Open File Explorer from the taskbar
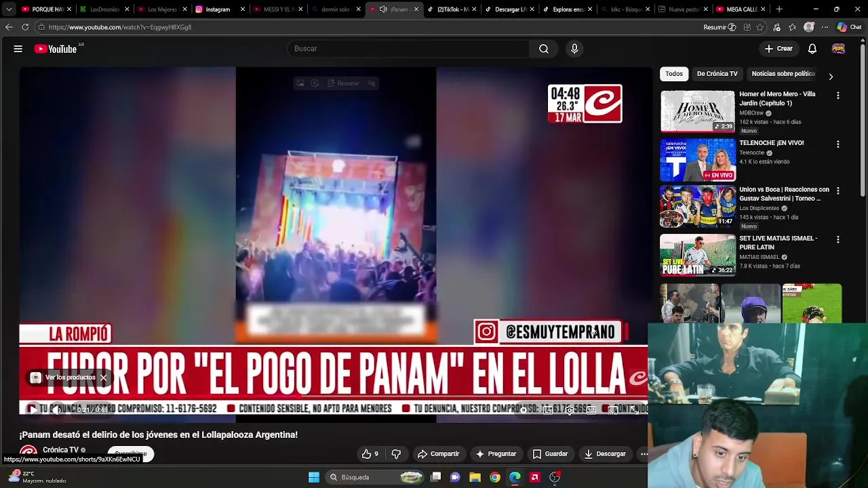Viewport: 868px width, 488px height. click(x=475, y=477)
